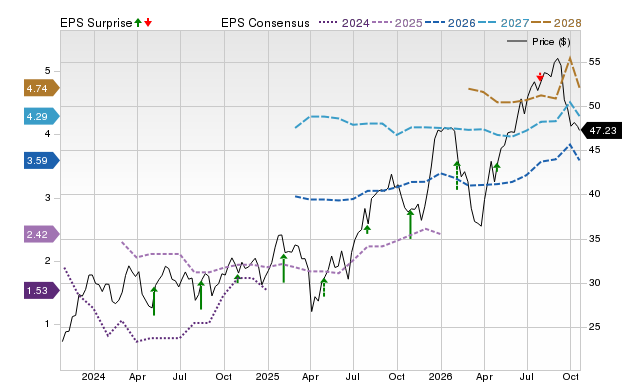The width and height of the screenshot is (640, 382).
Task: Click the 55 tick on the price axis
Action: tap(594, 62)
